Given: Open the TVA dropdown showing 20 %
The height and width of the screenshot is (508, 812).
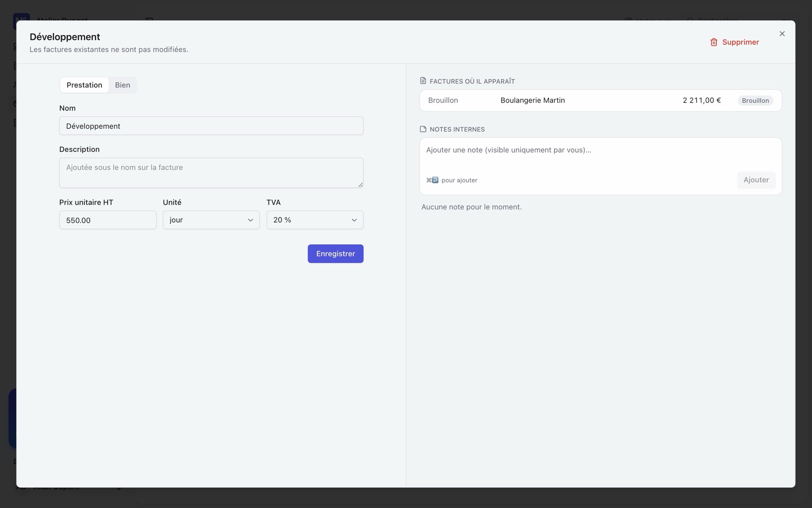Looking at the screenshot, I should point(315,220).
